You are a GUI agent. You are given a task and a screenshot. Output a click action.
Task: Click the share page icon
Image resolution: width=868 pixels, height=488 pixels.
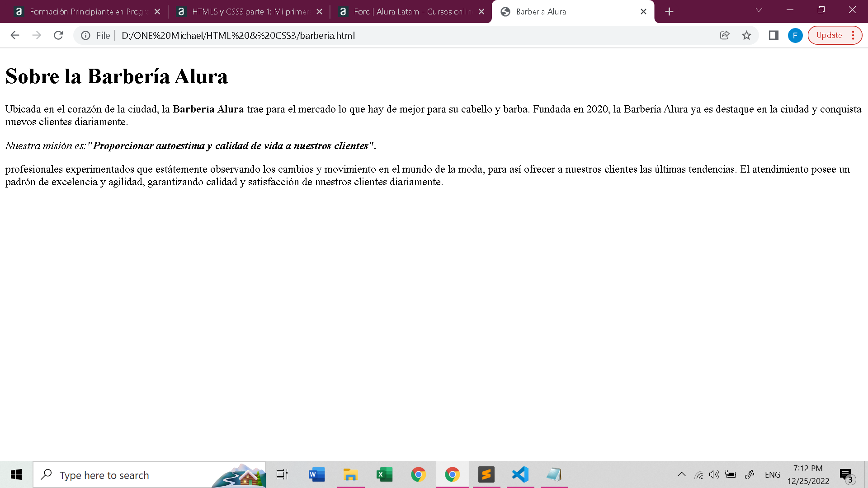[724, 35]
